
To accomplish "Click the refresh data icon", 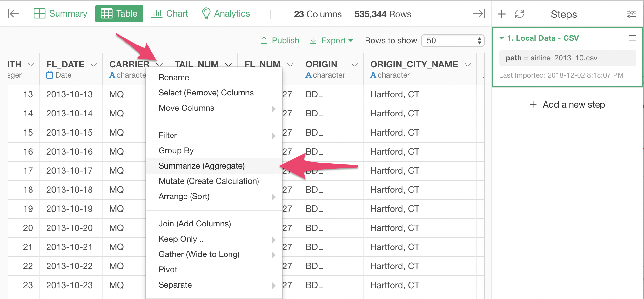I will [x=520, y=14].
